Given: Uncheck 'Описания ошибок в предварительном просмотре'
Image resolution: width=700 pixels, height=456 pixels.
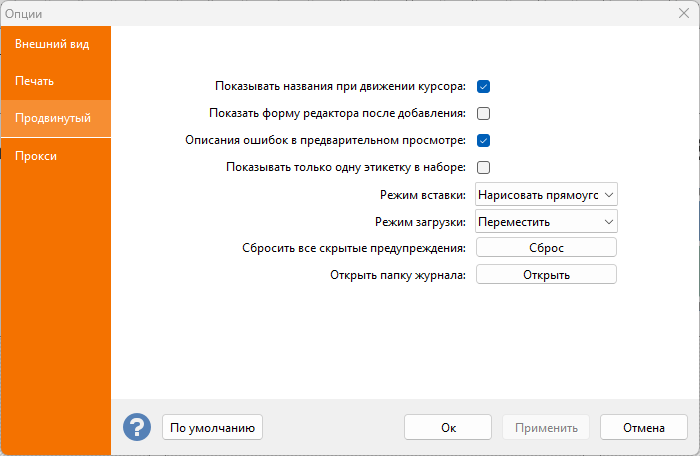Looking at the screenshot, I should point(483,140).
